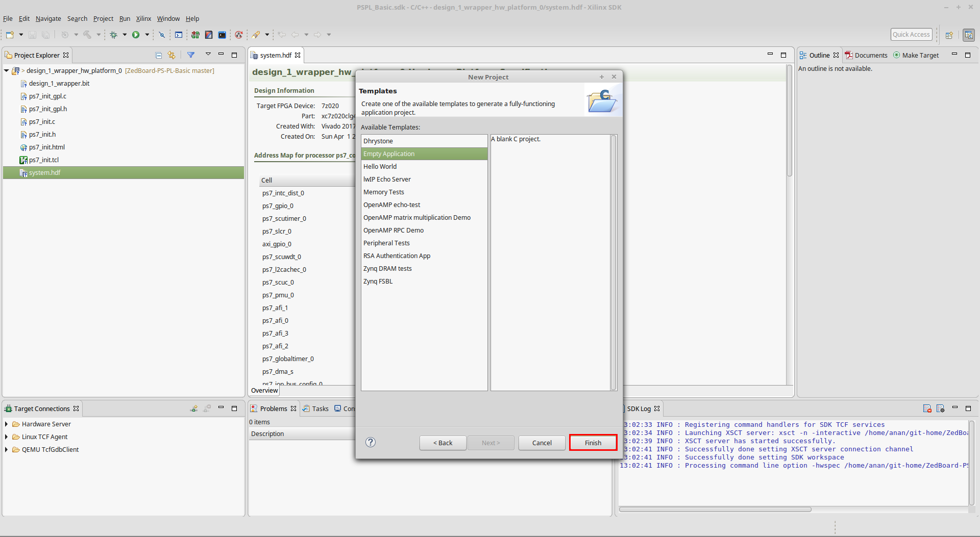Image resolution: width=980 pixels, height=537 pixels.
Task: Click the green Run toolbar button
Action: [x=136, y=35]
